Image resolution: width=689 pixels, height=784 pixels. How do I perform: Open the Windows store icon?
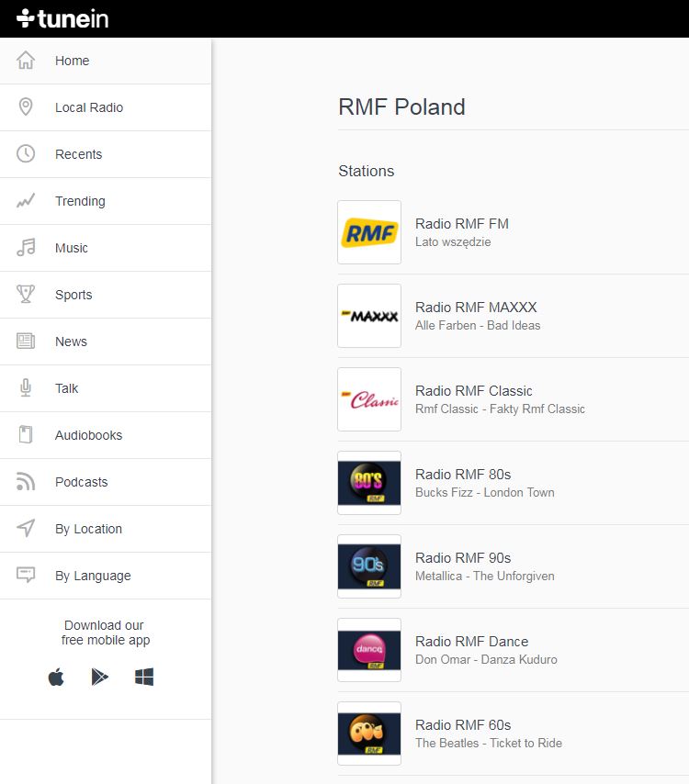pyautogui.click(x=144, y=677)
